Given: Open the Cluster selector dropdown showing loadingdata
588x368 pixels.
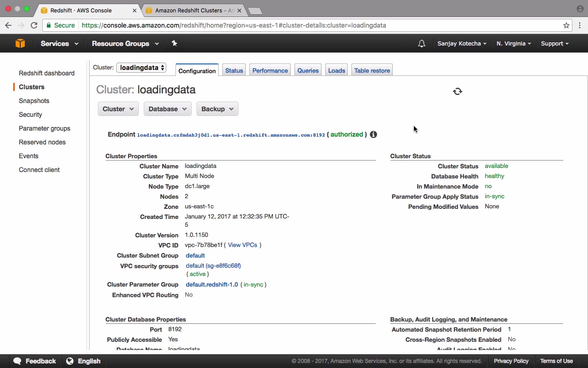Looking at the screenshot, I should pos(141,68).
